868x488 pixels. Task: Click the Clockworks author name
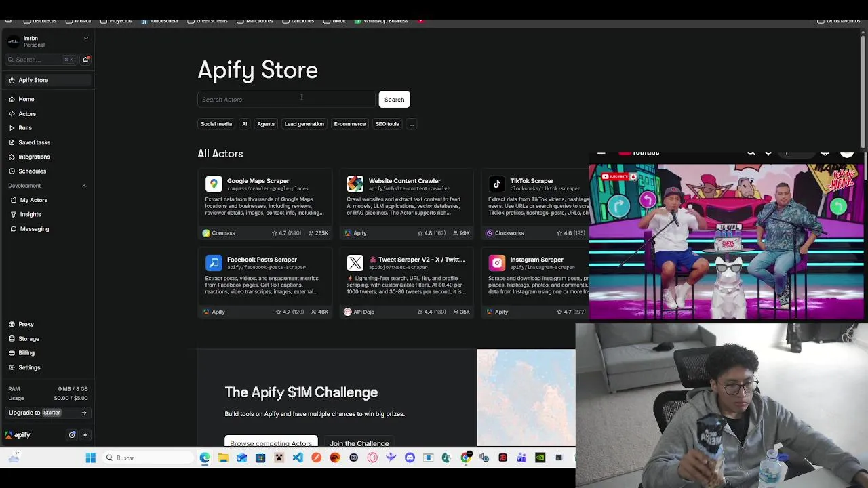[509, 233]
